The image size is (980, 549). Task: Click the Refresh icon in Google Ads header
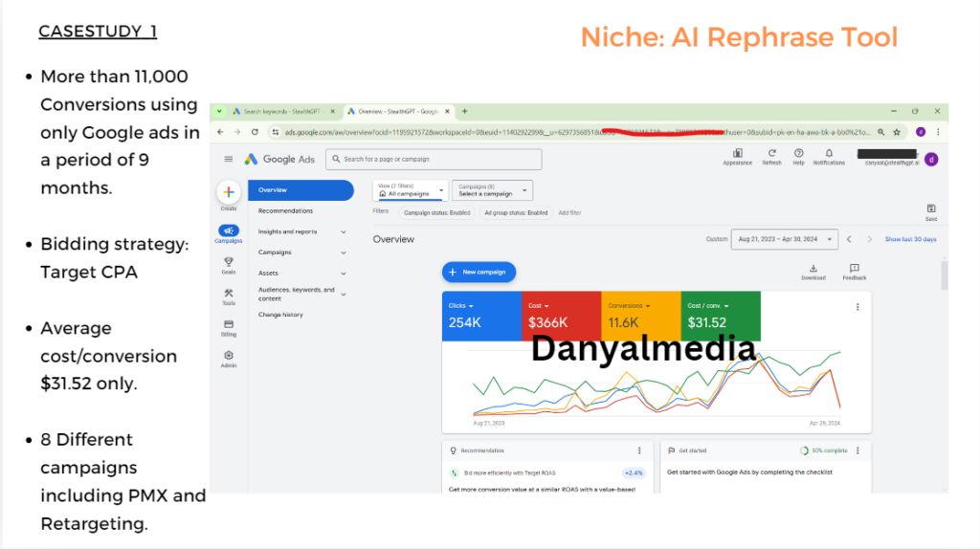click(771, 154)
